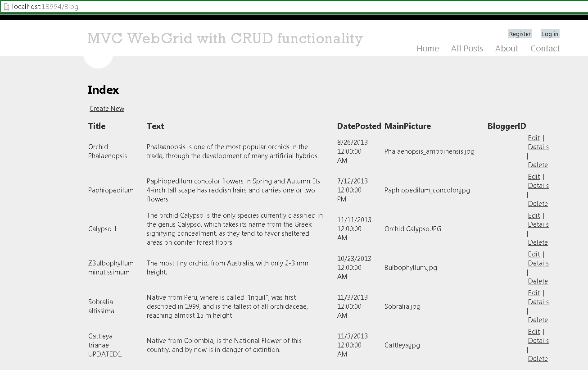Open the Register link
This screenshot has width=588, height=370.
(520, 34)
